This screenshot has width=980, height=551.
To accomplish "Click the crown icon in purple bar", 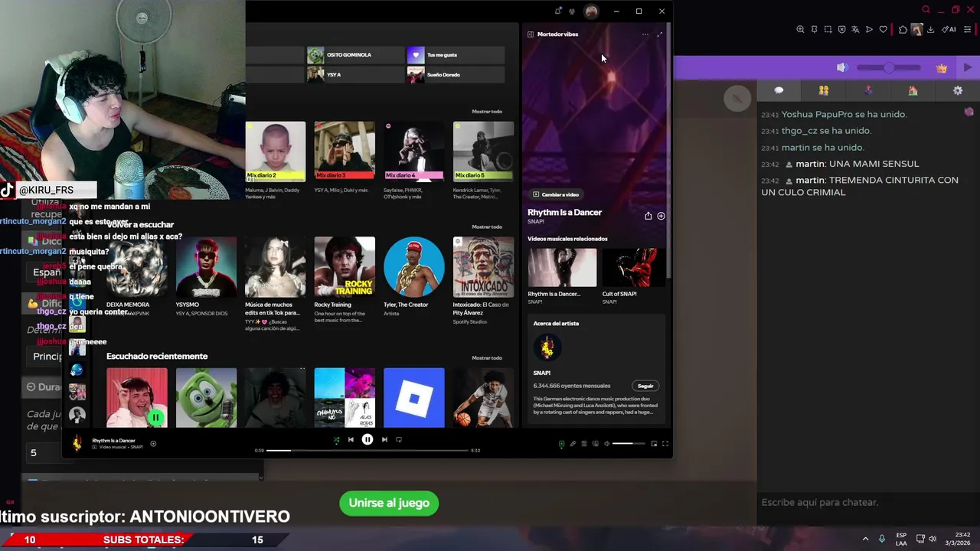I will coord(942,68).
